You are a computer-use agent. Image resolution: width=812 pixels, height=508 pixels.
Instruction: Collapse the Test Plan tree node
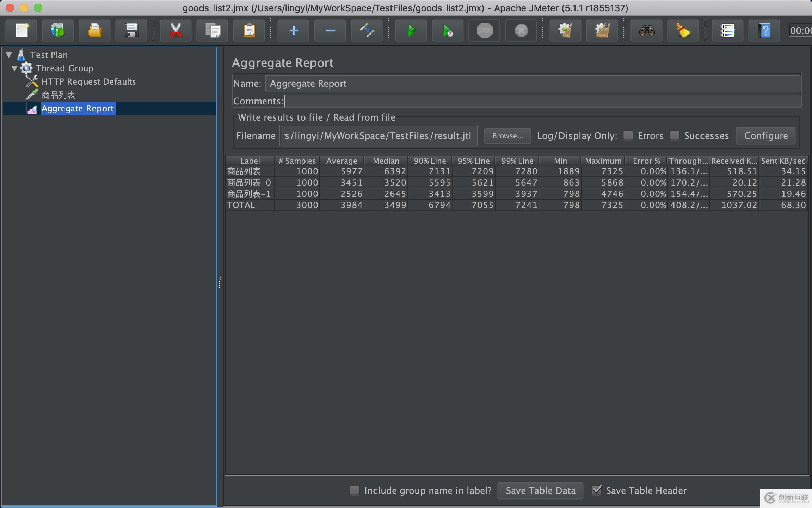(x=9, y=55)
